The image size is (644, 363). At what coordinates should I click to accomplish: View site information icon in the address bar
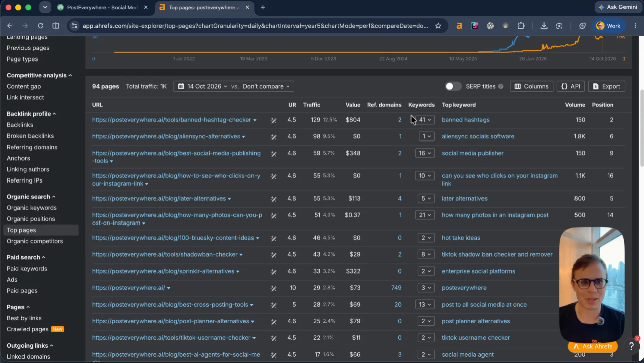(x=74, y=26)
